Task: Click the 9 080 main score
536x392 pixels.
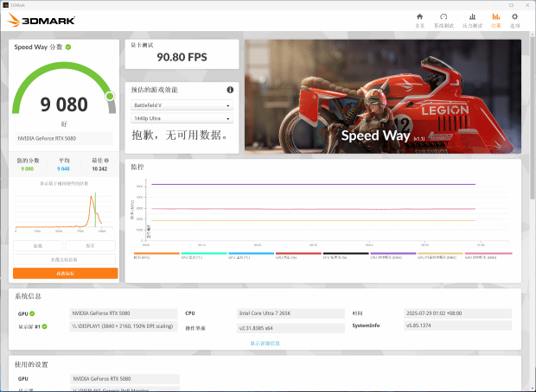Action: point(64,104)
